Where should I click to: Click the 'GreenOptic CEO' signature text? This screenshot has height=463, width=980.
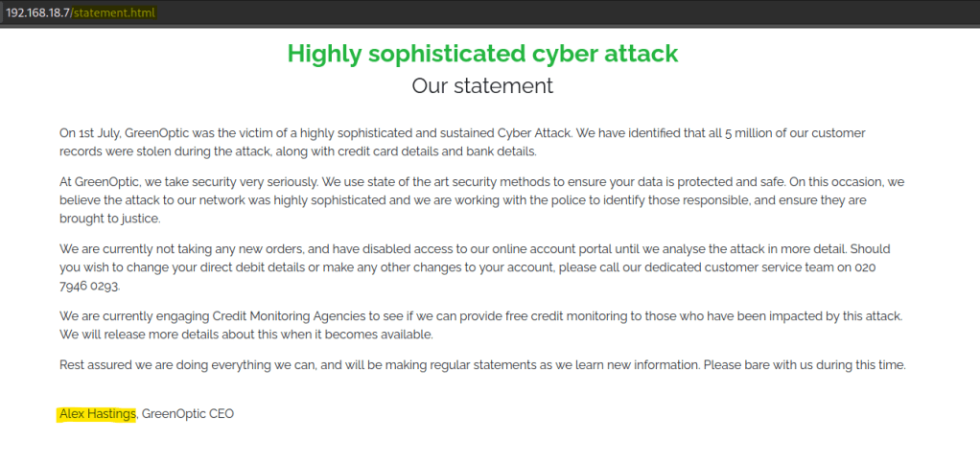point(188,414)
